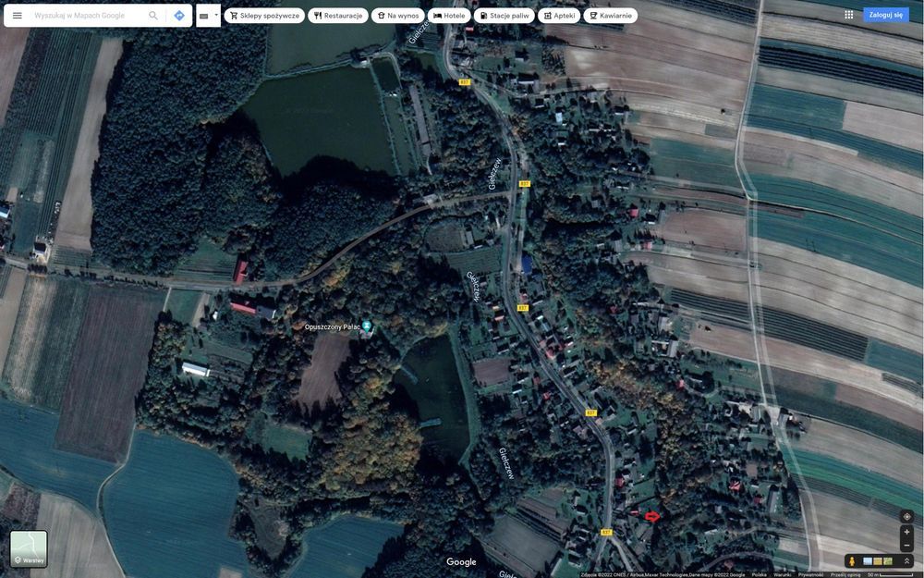924x578 pixels.
Task: Open the Google Maps hamburger menu
Action: tap(17, 16)
